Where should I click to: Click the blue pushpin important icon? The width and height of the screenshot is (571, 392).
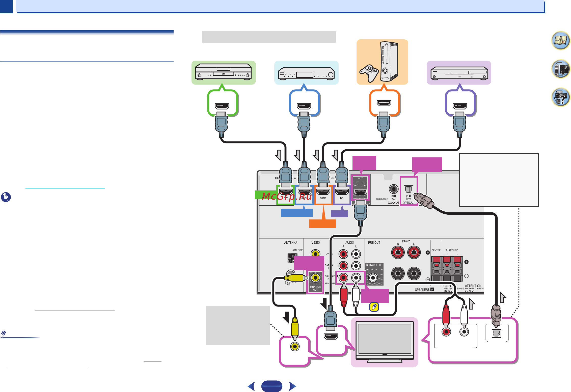[x=6, y=197]
